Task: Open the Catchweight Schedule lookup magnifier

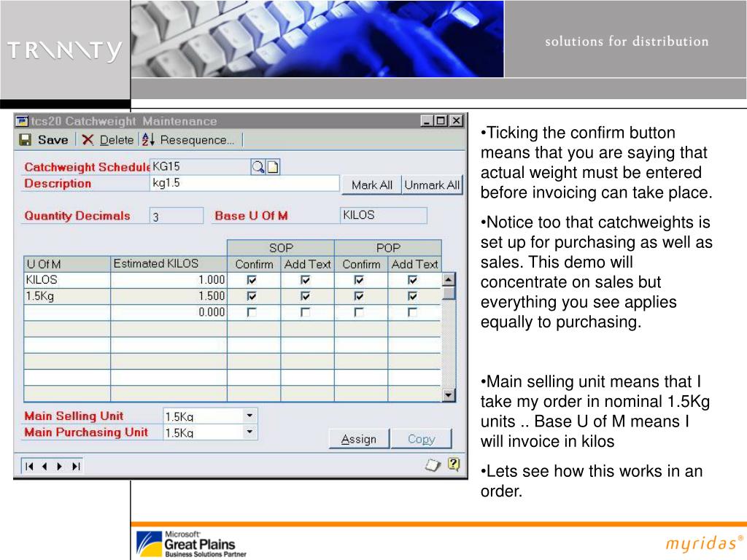Action: [258, 167]
